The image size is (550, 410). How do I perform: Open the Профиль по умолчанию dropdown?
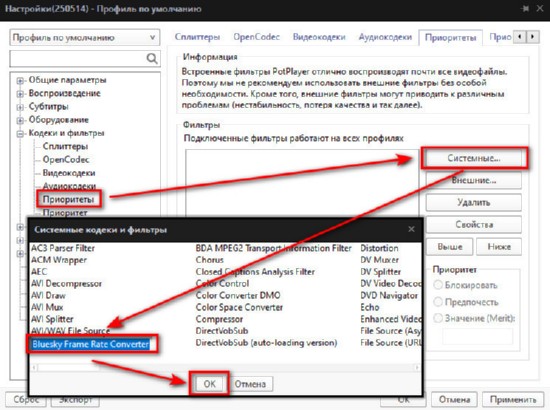click(x=85, y=38)
